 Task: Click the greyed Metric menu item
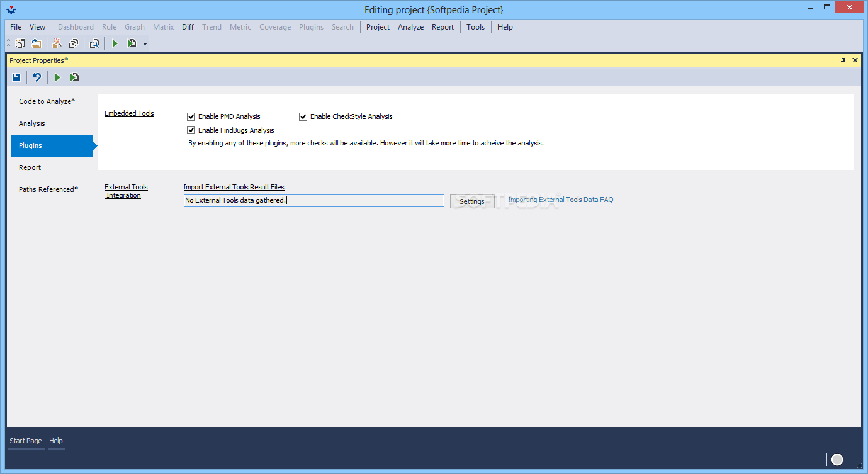[240, 27]
